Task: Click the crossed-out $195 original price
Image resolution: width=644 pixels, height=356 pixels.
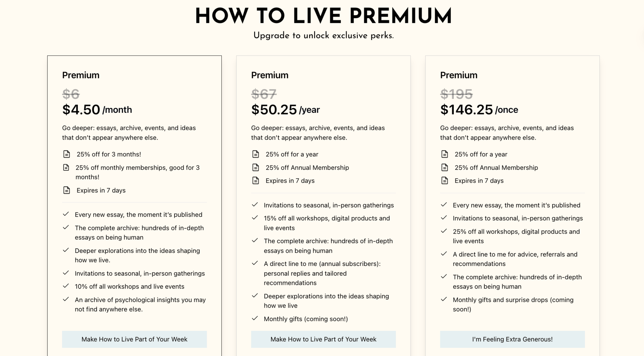Action: [x=456, y=94]
